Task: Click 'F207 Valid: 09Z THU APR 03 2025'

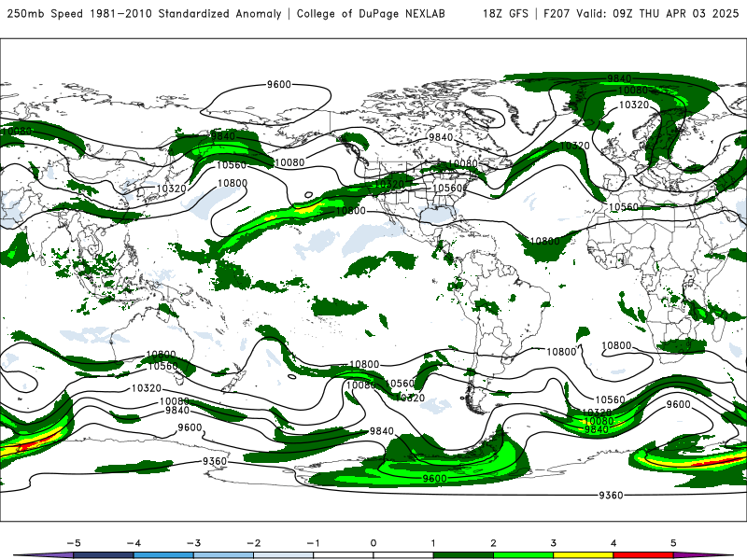Action: (641, 13)
